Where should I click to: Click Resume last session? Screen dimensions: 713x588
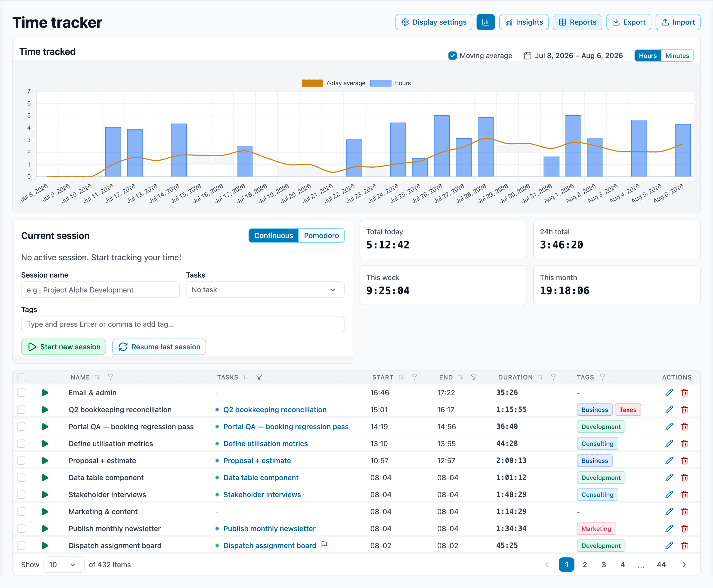pyautogui.click(x=159, y=347)
